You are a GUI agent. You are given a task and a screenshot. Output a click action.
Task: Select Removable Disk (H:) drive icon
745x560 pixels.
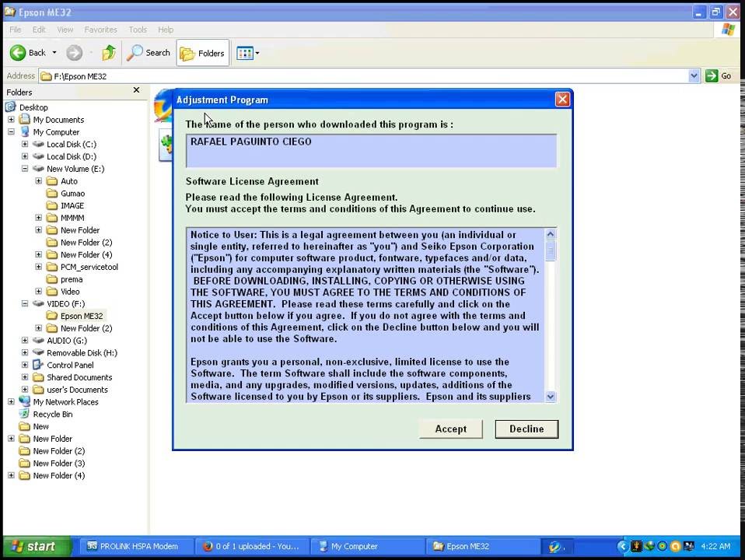pyautogui.click(x=38, y=352)
